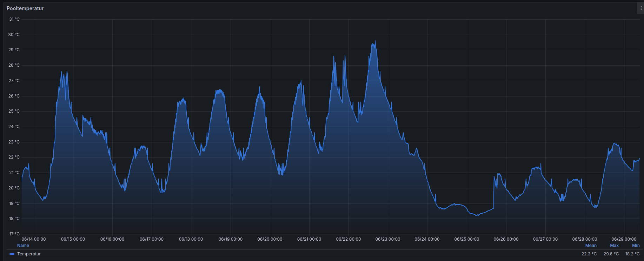Sort legend by the Mean column header
Screen dimensions: 644x261
[591, 246]
